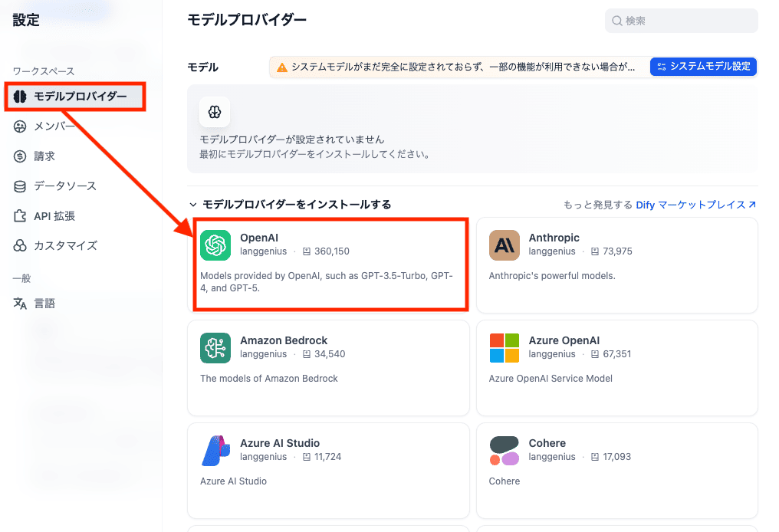The width and height of the screenshot is (779, 532).
Task: Click the Anthropic logo icon
Action: [505, 245]
